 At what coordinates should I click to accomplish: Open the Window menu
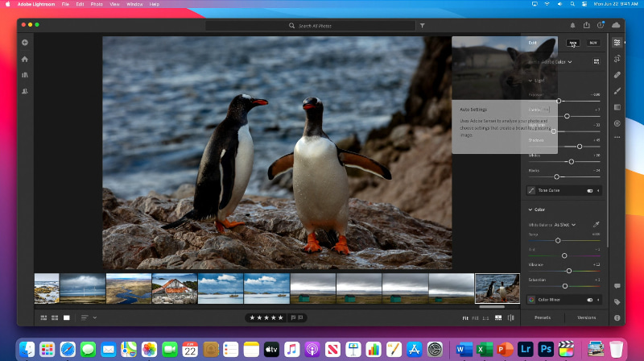(134, 4)
